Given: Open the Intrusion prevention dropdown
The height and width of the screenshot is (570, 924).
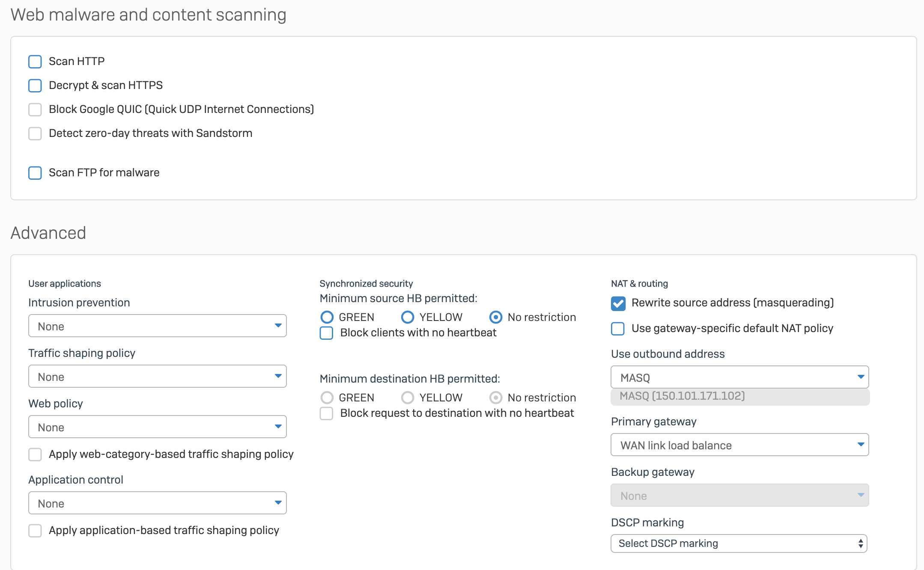Looking at the screenshot, I should [158, 326].
